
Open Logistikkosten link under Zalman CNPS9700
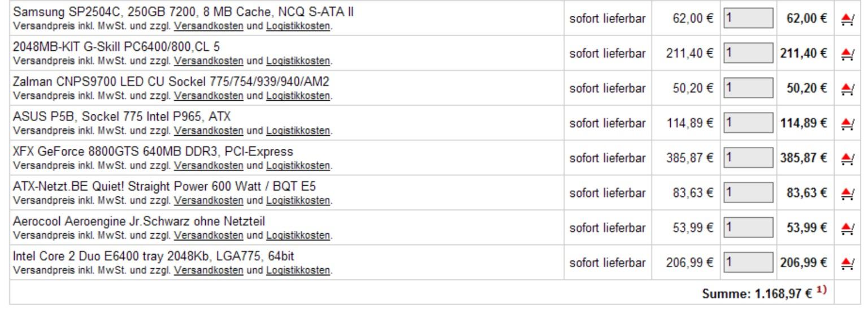tap(298, 96)
